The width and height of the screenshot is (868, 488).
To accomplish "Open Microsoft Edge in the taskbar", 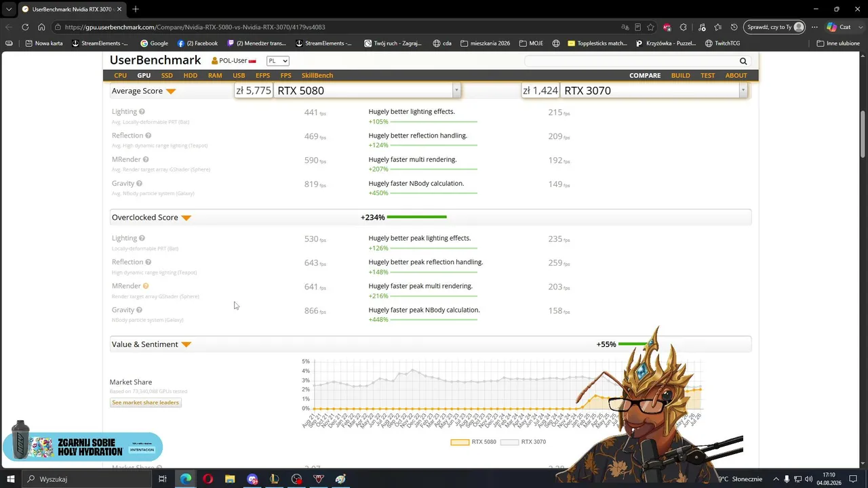I will (185, 479).
